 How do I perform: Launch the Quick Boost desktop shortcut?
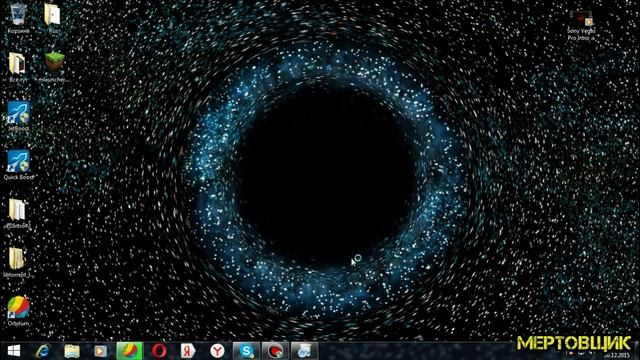(x=18, y=164)
